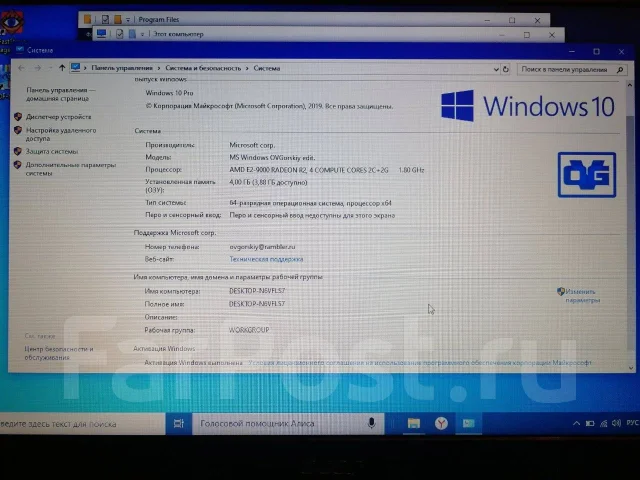Click Control Panel taskbar icon
This screenshot has height=480, width=640.
click(x=468, y=423)
